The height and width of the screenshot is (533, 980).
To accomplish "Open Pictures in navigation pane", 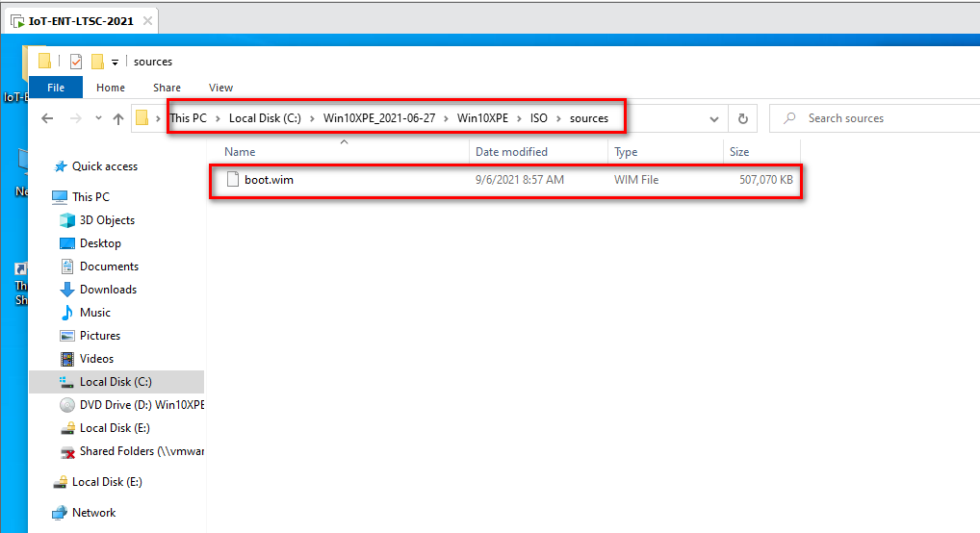I will 100,336.
